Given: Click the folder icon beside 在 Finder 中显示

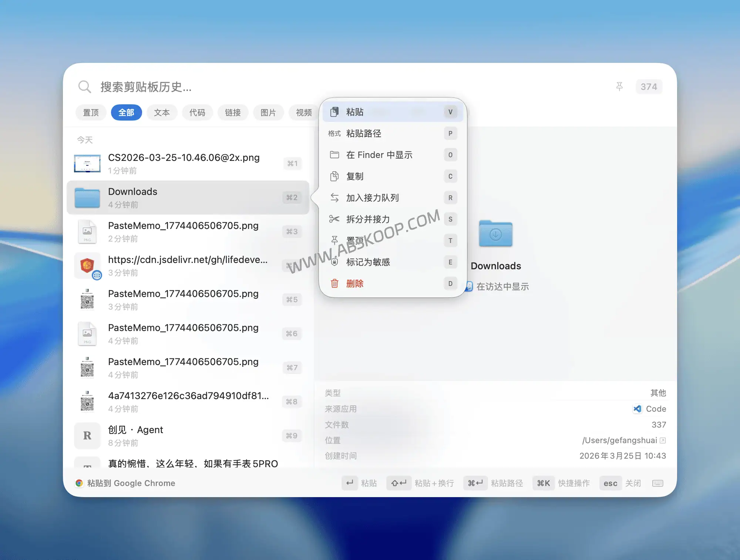Looking at the screenshot, I should coord(334,155).
